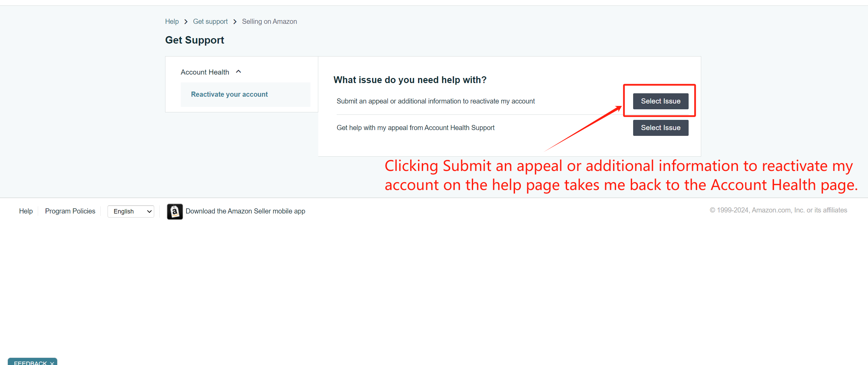Screen dimensions: 868x365
Task: Click the Get Support page heading
Action: (195, 40)
